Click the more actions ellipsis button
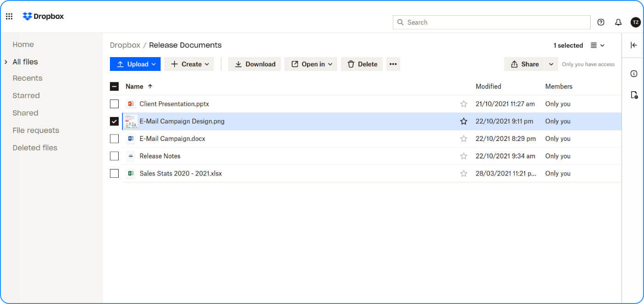This screenshot has width=644, height=304. 393,64
